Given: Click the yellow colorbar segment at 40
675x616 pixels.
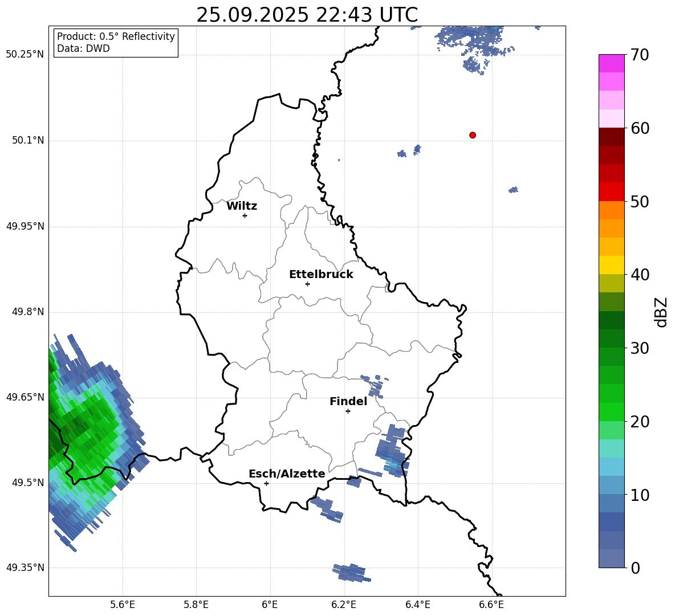Looking at the screenshot, I should (x=612, y=265).
